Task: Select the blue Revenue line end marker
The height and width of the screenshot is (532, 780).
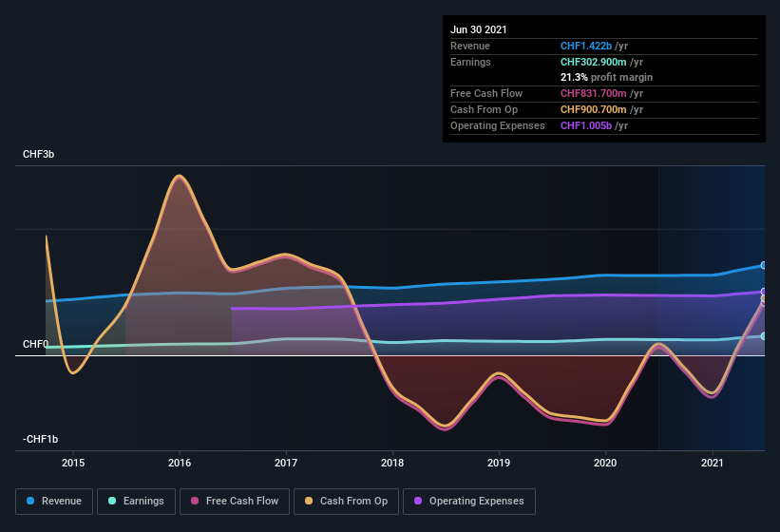Action: [763, 266]
